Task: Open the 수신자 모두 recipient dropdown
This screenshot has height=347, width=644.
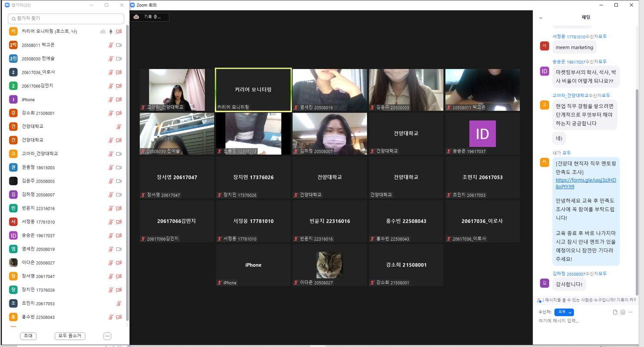Action: point(564,312)
